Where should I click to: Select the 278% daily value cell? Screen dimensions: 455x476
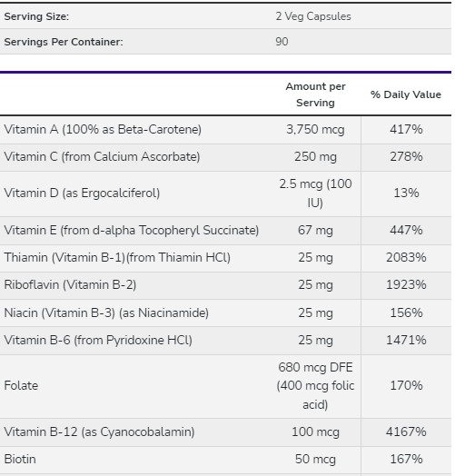[x=406, y=157]
